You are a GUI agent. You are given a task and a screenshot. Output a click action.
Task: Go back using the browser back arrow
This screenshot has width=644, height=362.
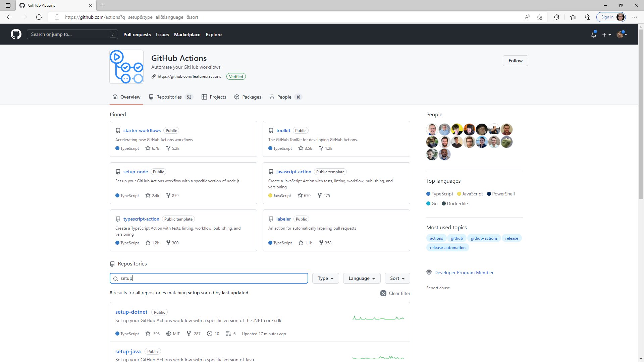click(x=9, y=17)
